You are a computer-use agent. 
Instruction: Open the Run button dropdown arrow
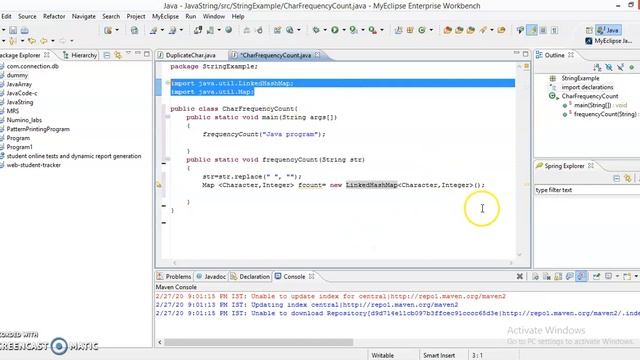(344, 30)
